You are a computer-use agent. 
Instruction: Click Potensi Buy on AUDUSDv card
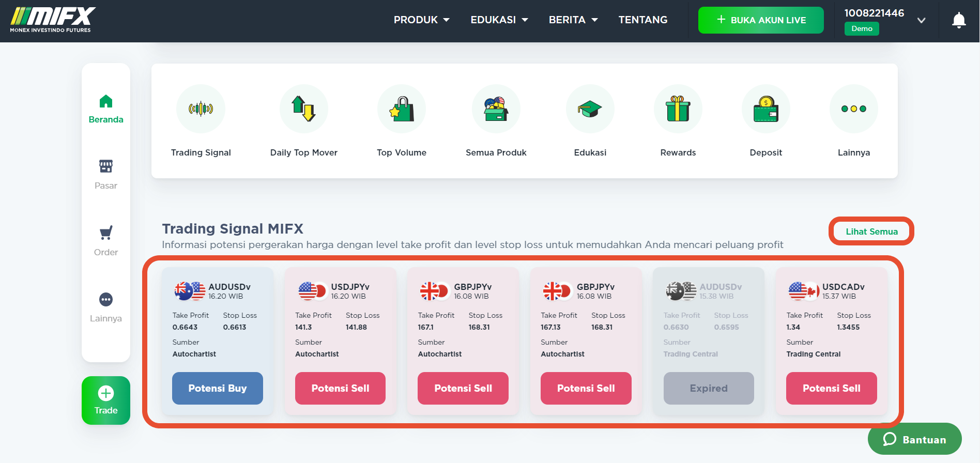[218, 388]
